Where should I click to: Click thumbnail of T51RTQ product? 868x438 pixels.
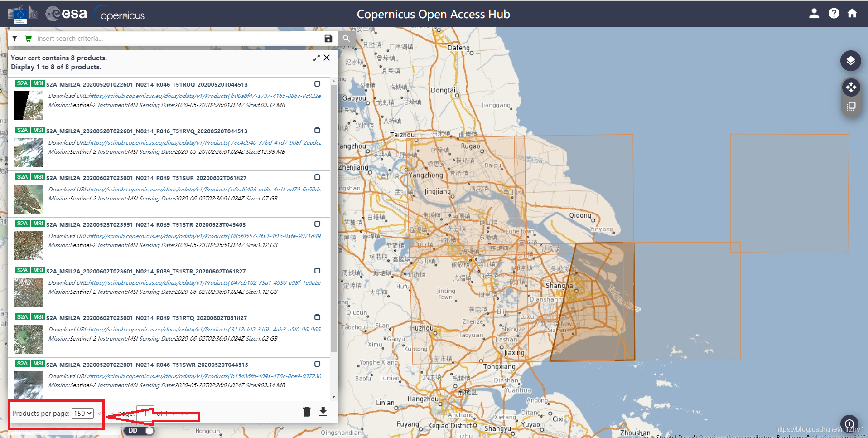(x=29, y=339)
